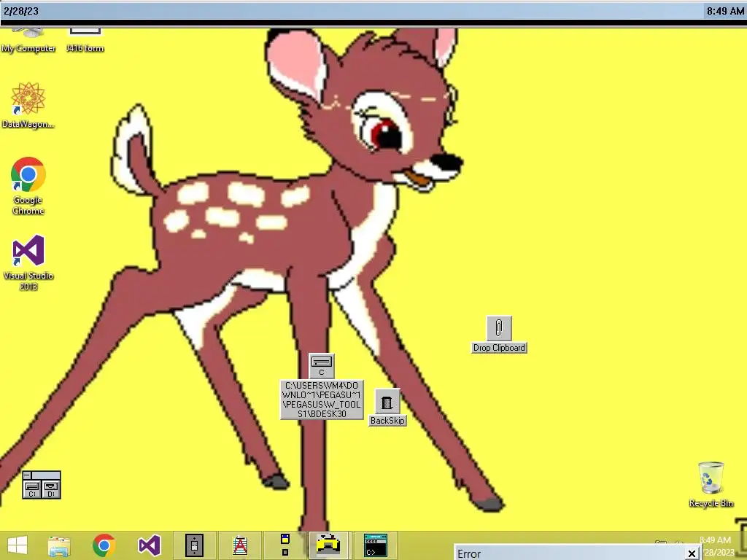Open File Explorer from the taskbar
747x560 pixels.
(59, 545)
